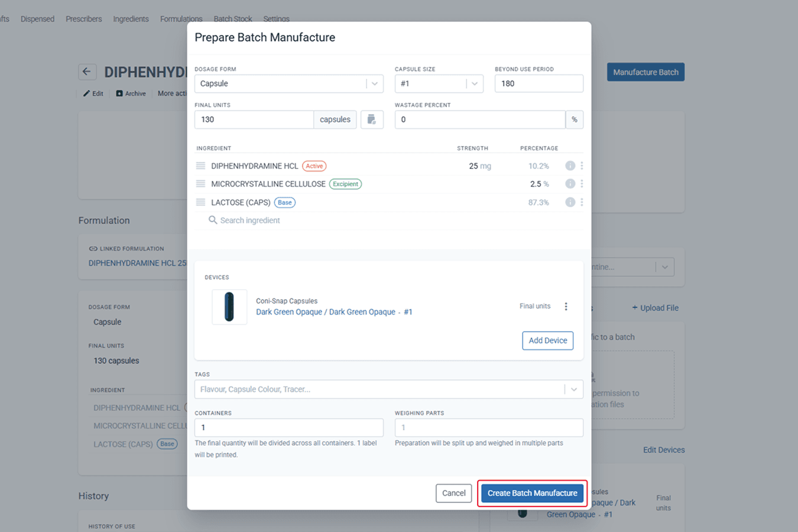The image size is (798, 532).
Task: Click the calculator icon next to final units
Action: click(372, 119)
